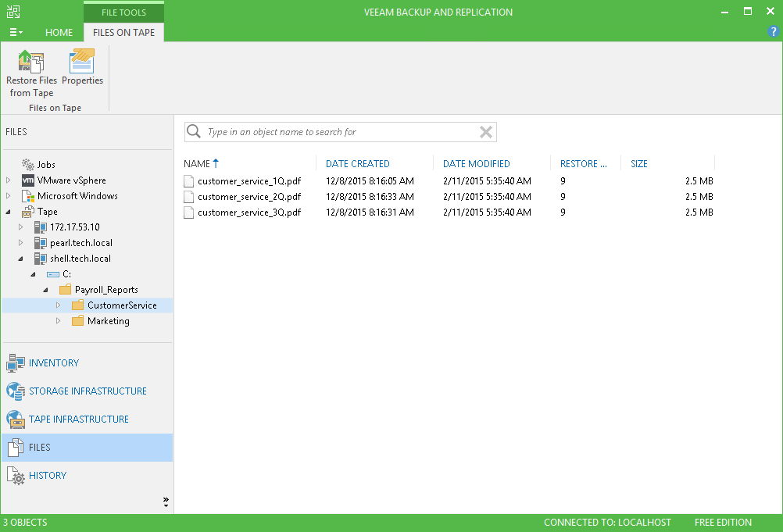
Task: Click the 172.17.53.10 server icon
Action: pos(41,227)
